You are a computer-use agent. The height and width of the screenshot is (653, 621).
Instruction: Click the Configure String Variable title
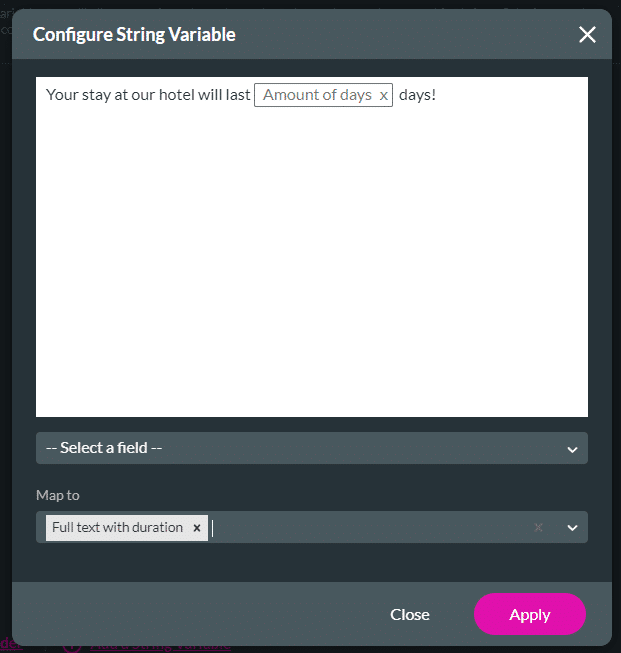tap(134, 35)
